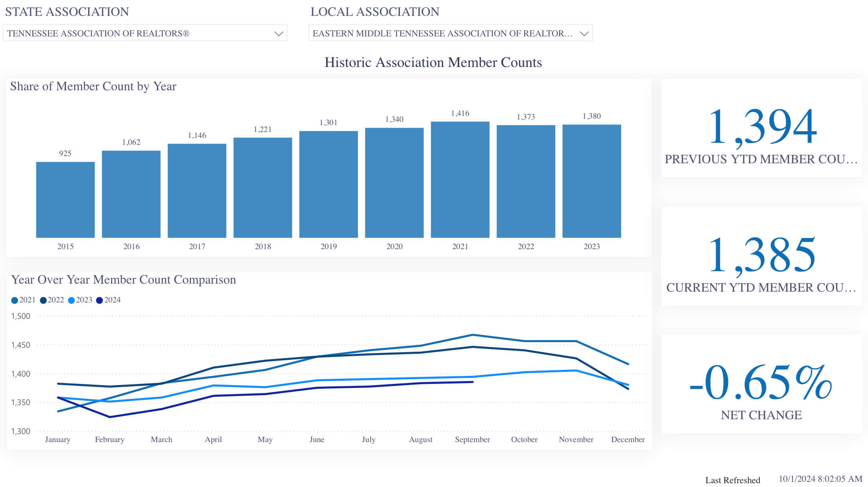Click the October axis label

pos(524,440)
